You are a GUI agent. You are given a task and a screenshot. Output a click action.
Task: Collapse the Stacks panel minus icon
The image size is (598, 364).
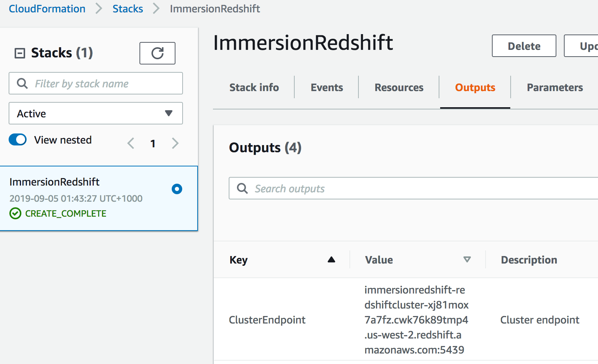pos(19,53)
